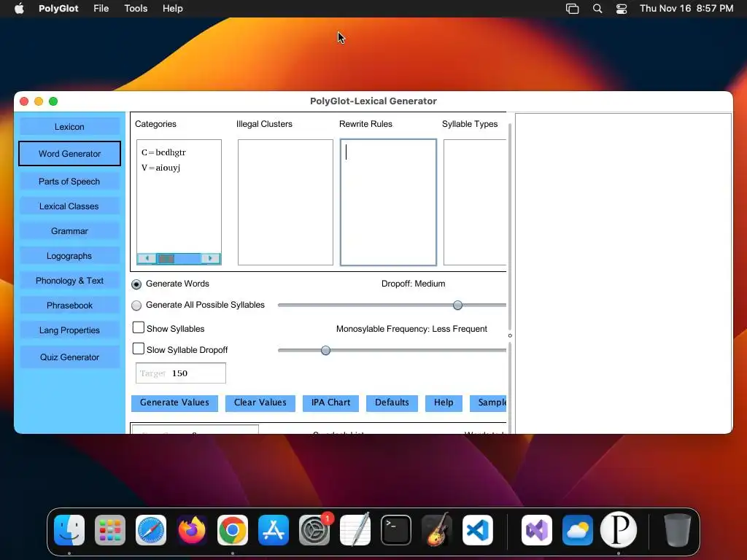Screen dimensions: 747x560
Task: Open System Settings with notification badge
Action: point(314,530)
